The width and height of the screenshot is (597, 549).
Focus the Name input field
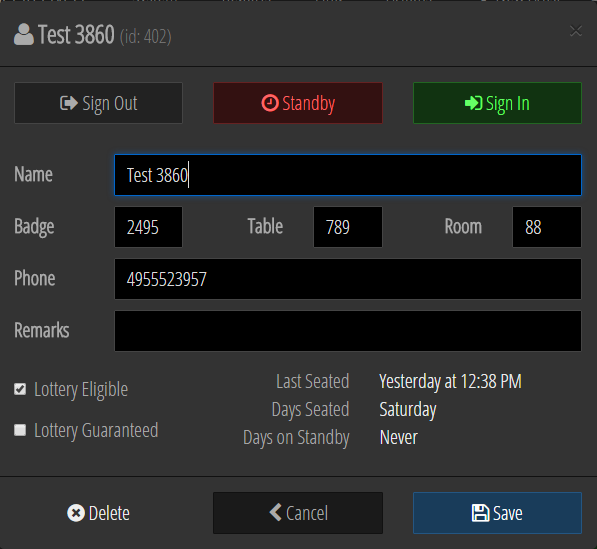click(x=348, y=175)
